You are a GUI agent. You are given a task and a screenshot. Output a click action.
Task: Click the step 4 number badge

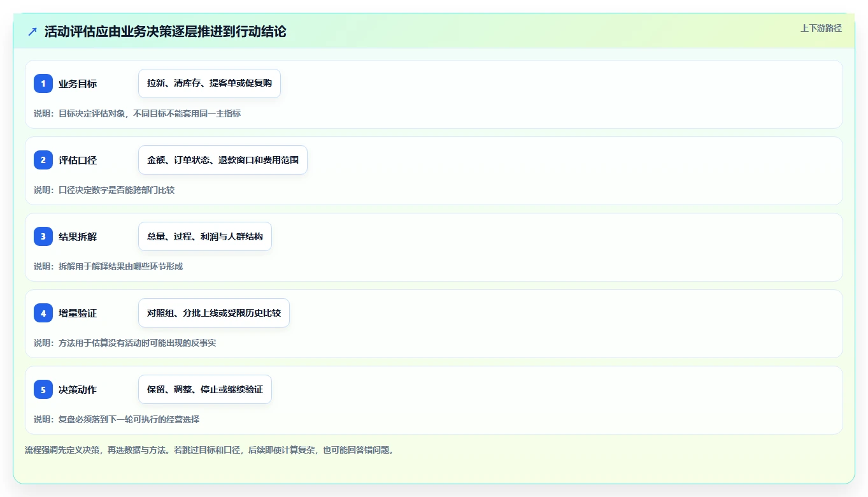point(43,313)
